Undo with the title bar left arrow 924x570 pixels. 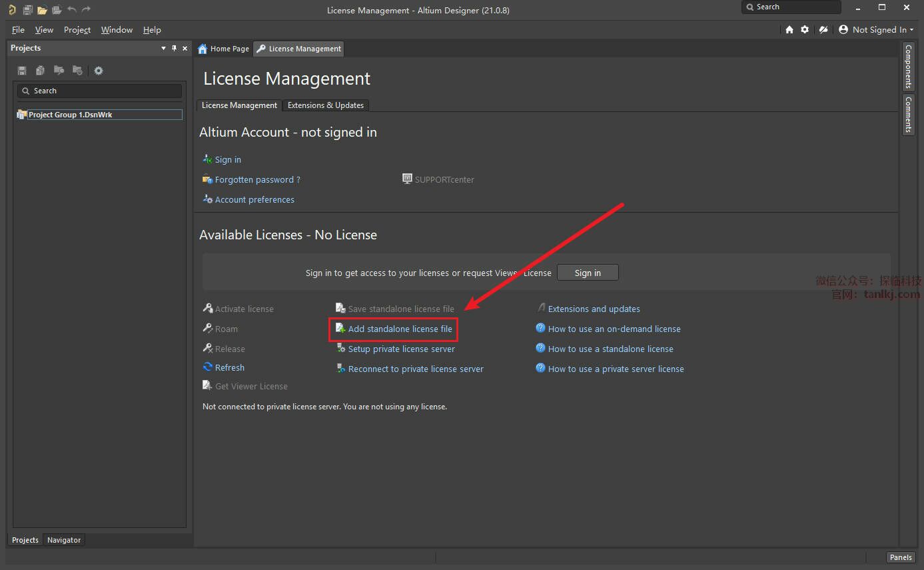[x=72, y=9]
